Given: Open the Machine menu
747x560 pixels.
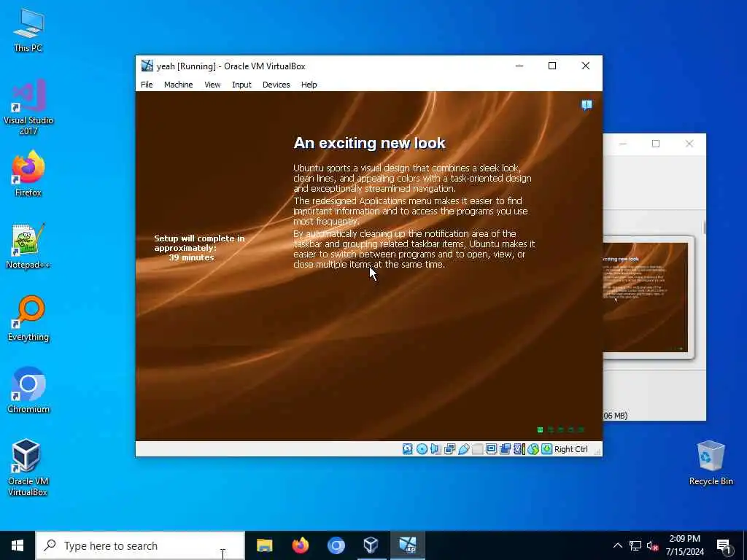Looking at the screenshot, I should pos(178,85).
